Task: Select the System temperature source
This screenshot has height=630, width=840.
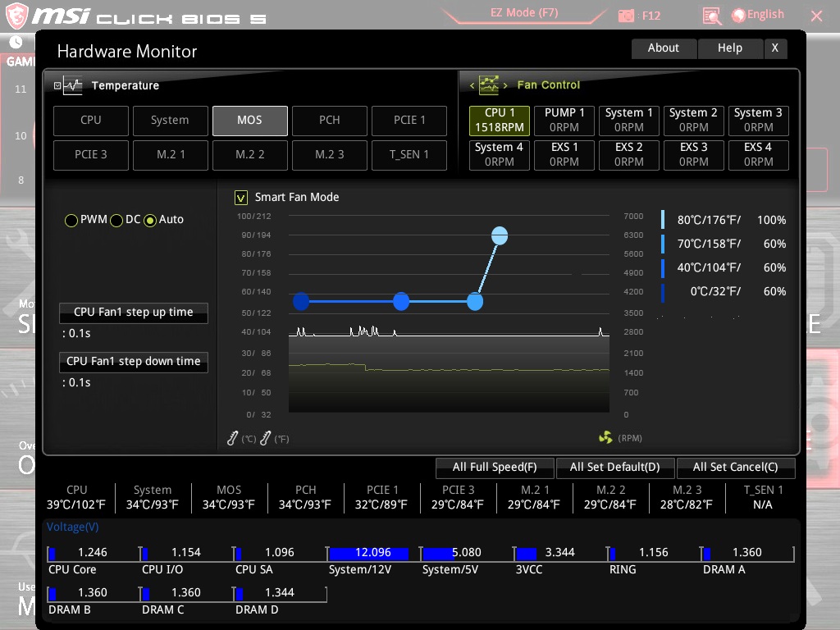Action: click(x=171, y=121)
